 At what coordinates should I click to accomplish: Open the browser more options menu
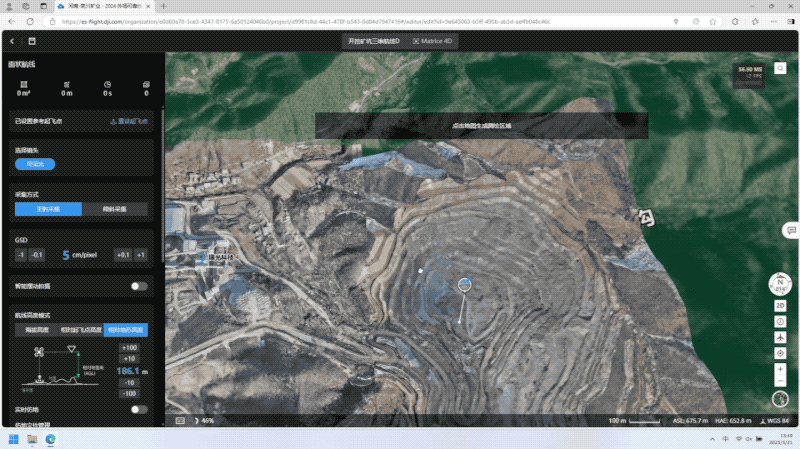(x=774, y=21)
